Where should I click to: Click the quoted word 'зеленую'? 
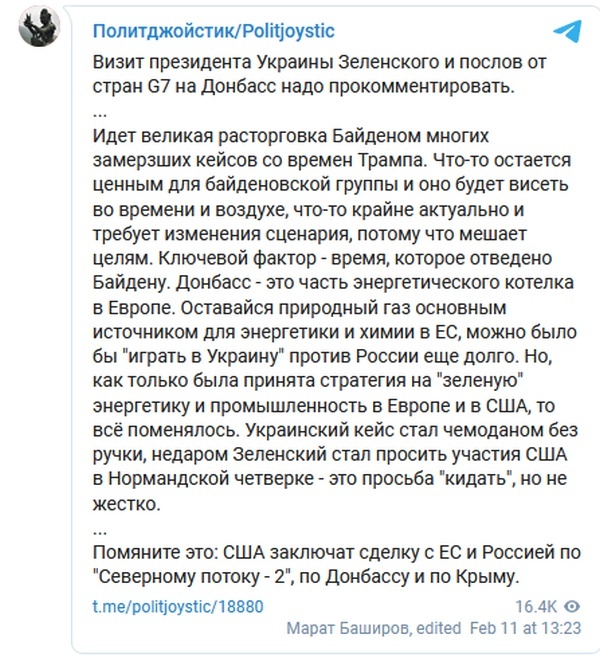click(482, 381)
